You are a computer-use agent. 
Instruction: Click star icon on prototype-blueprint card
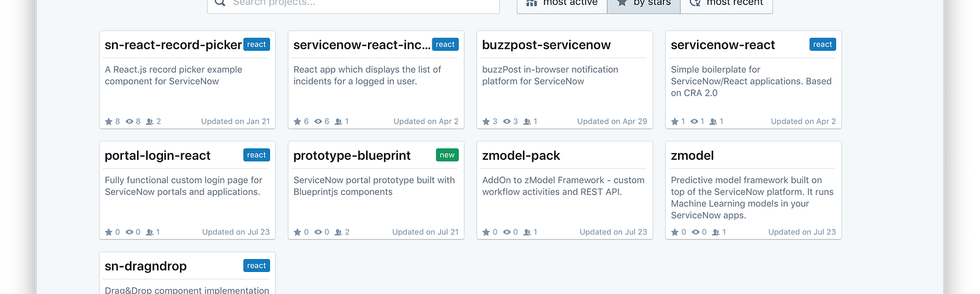(297, 232)
